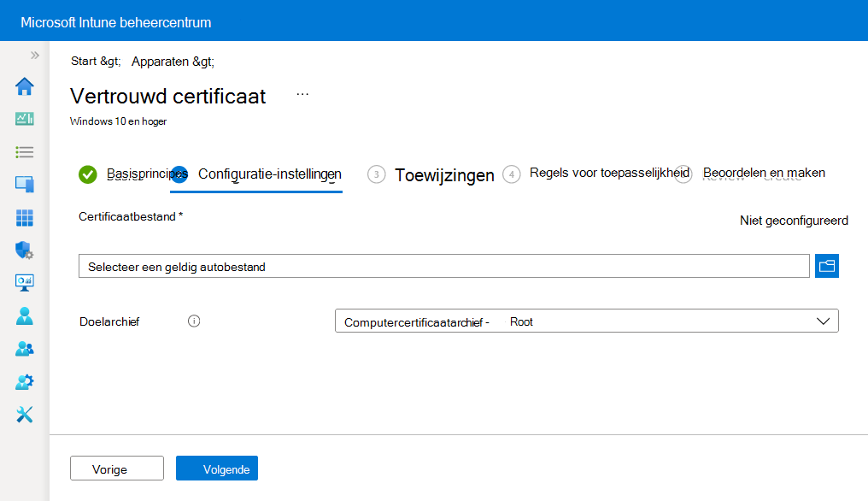Open the Tenant administration gear-user icon

(x=25, y=381)
